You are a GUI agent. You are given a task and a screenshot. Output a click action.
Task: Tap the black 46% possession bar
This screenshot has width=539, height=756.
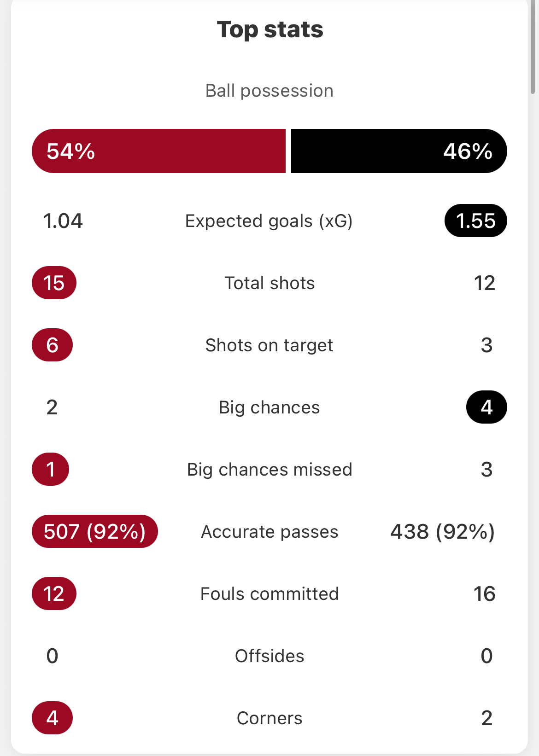[x=399, y=151]
